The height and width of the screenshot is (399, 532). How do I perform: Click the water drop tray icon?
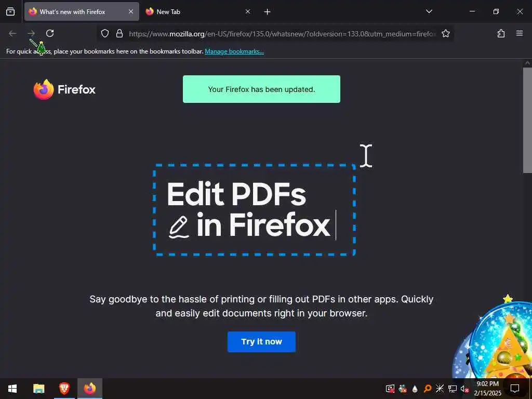415,389
